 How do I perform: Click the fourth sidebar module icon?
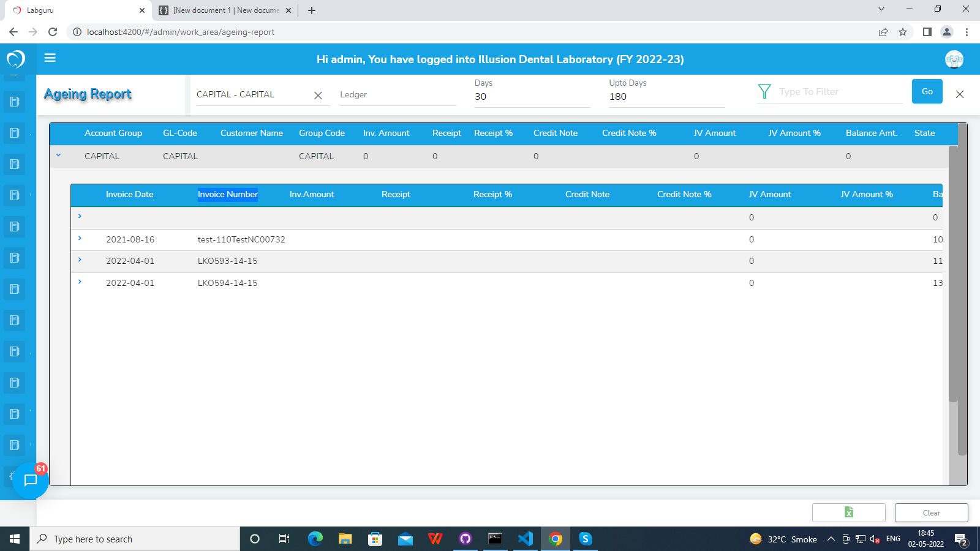click(15, 195)
